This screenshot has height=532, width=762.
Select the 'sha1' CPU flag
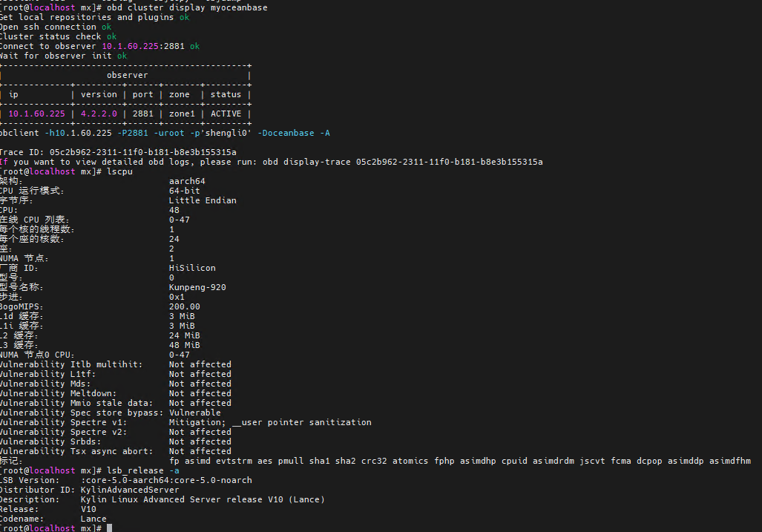click(320, 461)
